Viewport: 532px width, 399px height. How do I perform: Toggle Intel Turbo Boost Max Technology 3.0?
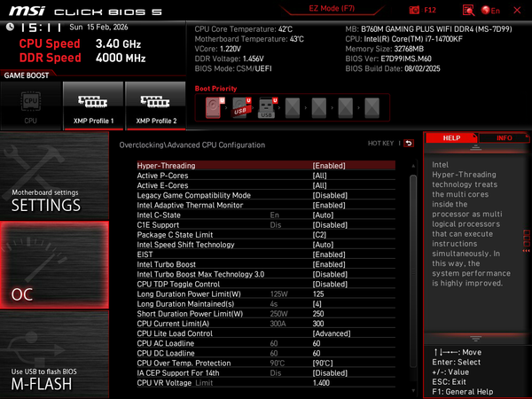[266, 274]
